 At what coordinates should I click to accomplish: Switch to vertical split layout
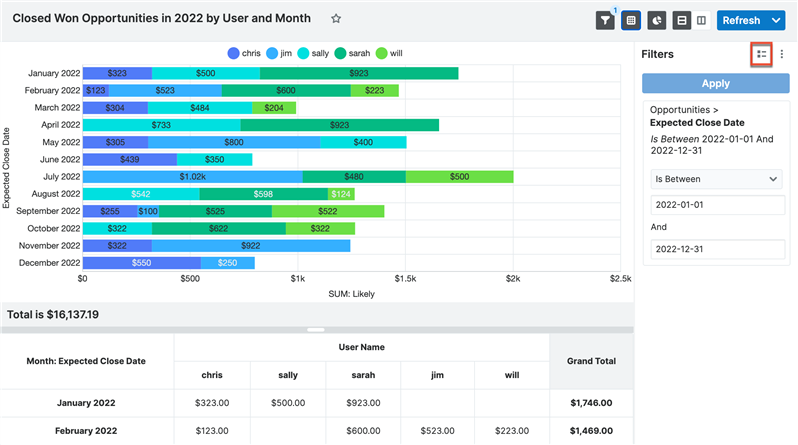[x=702, y=20]
